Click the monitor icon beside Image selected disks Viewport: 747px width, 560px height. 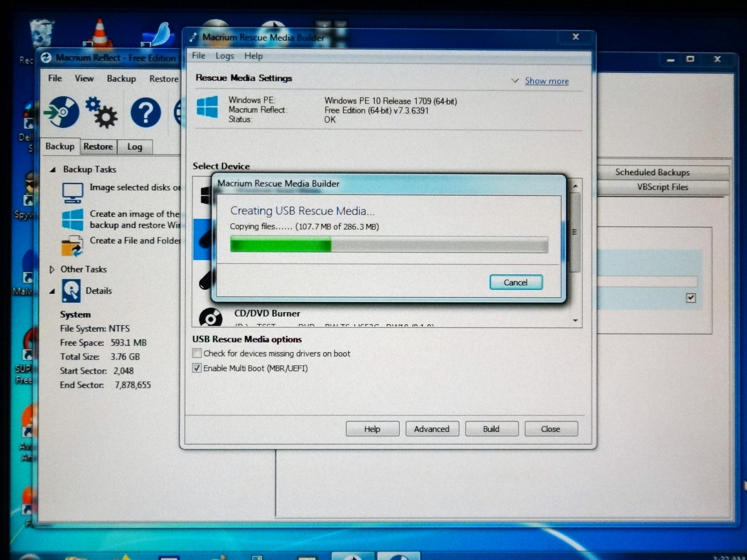point(73,193)
